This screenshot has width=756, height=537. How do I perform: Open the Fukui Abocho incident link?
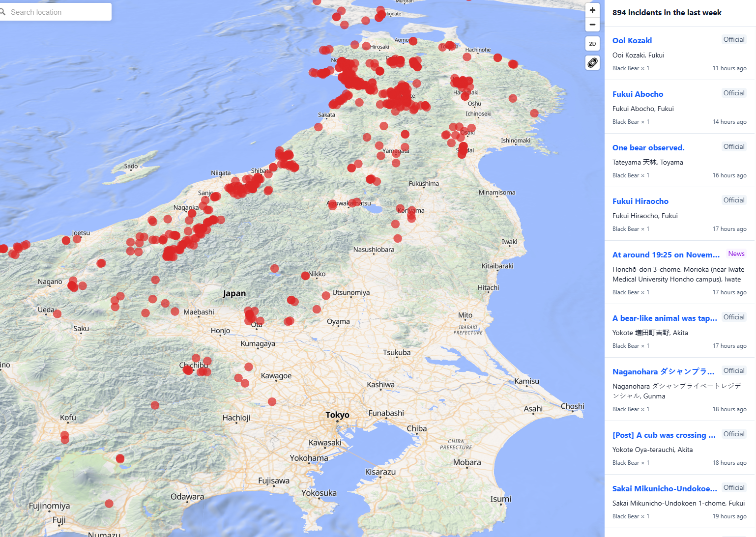point(638,94)
